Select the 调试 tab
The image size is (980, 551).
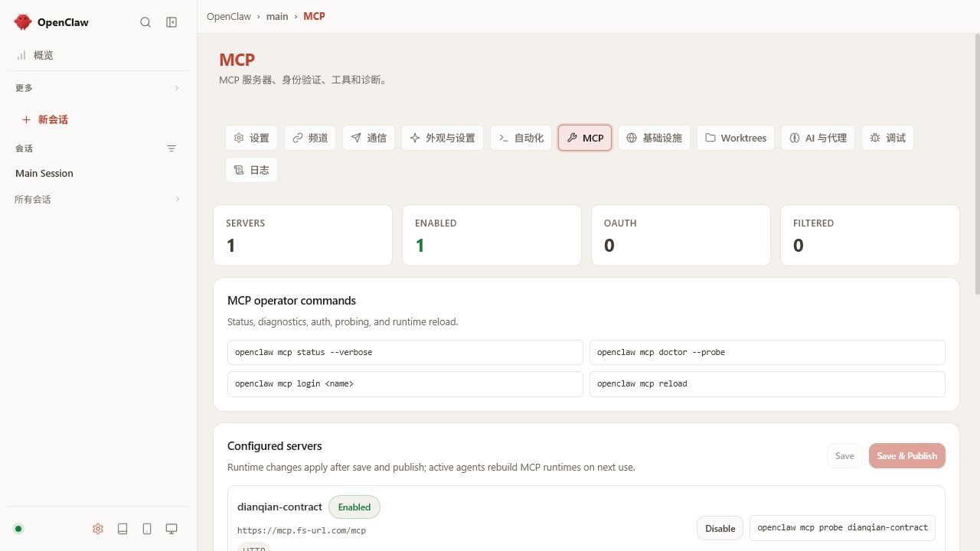[x=887, y=138]
